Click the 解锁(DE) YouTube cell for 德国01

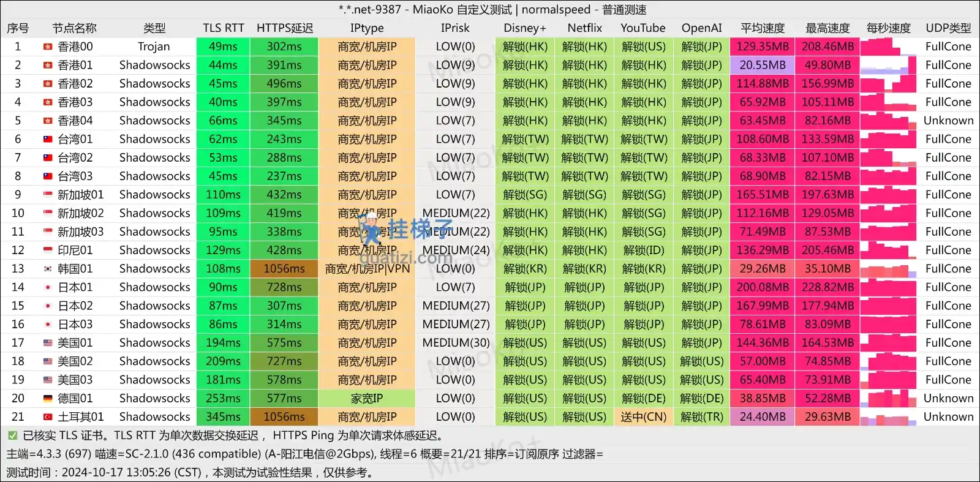(643, 398)
